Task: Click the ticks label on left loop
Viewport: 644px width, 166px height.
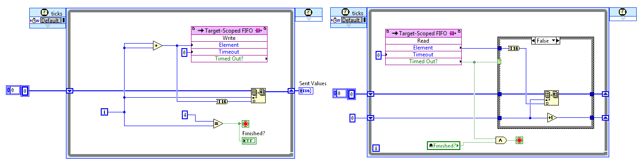Action: coord(57,13)
